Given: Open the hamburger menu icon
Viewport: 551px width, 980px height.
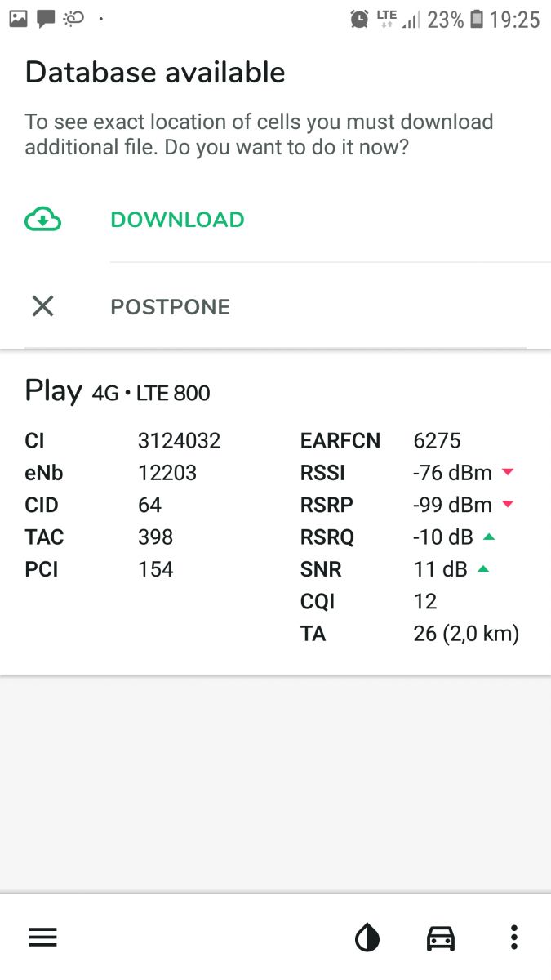Looking at the screenshot, I should tap(43, 938).
